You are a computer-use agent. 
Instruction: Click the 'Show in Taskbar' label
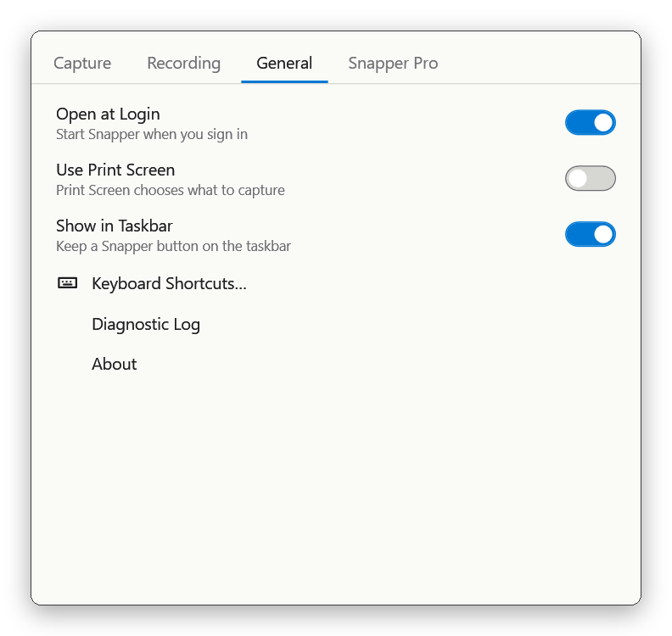pyautogui.click(x=114, y=226)
